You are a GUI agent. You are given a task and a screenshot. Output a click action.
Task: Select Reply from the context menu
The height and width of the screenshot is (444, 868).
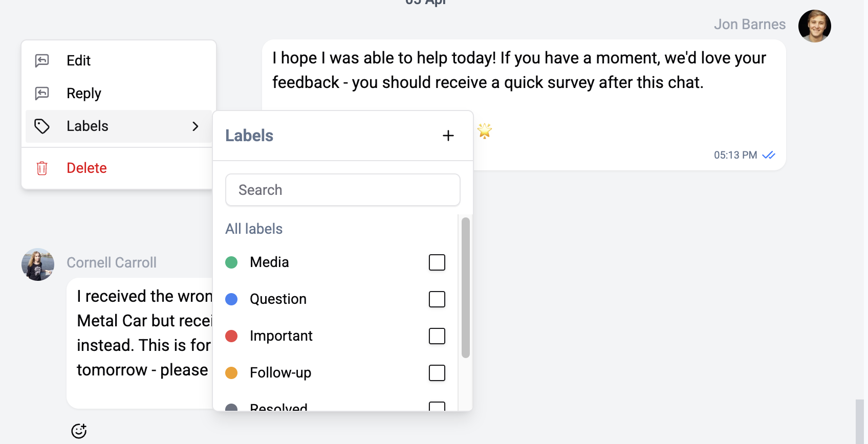click(x=83, y=93)
